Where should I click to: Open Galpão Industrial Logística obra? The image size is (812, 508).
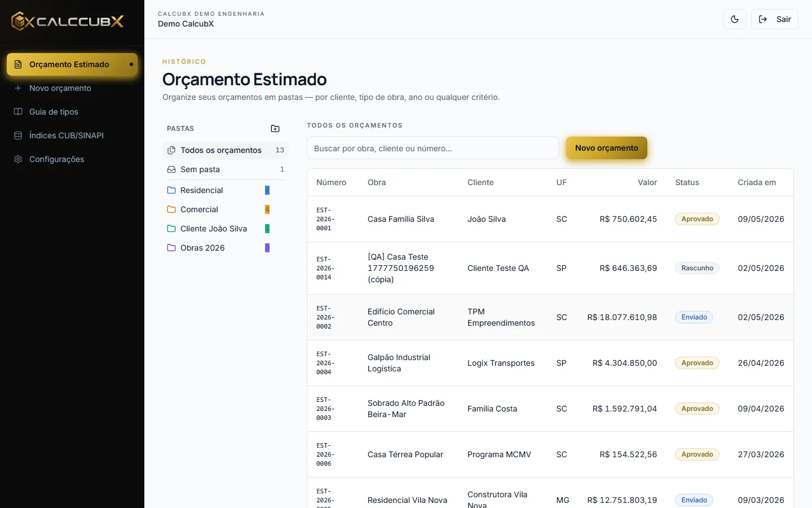pyautogui.click(x=399, y=363)
